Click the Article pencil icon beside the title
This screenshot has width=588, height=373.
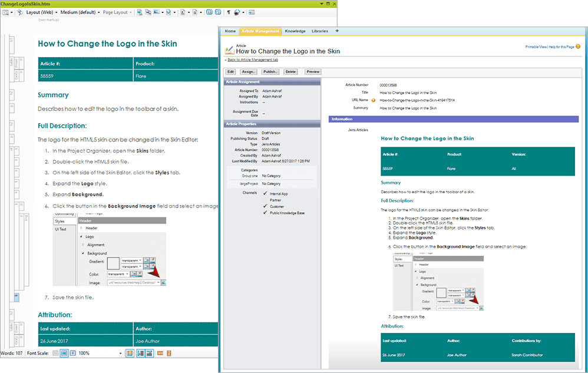(x=229, y=50)
